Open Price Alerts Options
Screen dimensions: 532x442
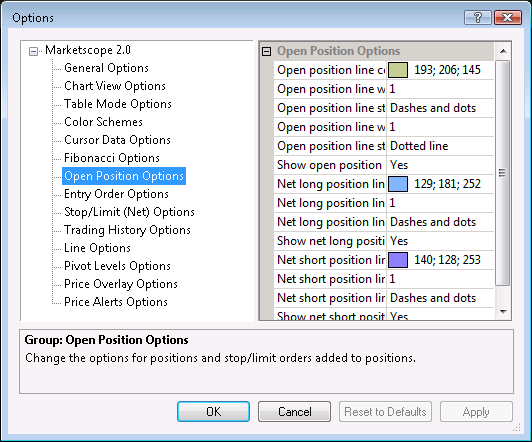pyautogui.click(x=116, y=302)
